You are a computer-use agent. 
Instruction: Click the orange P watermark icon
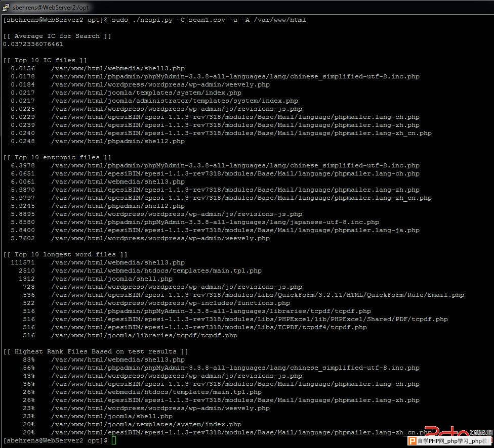coord(413,441)
